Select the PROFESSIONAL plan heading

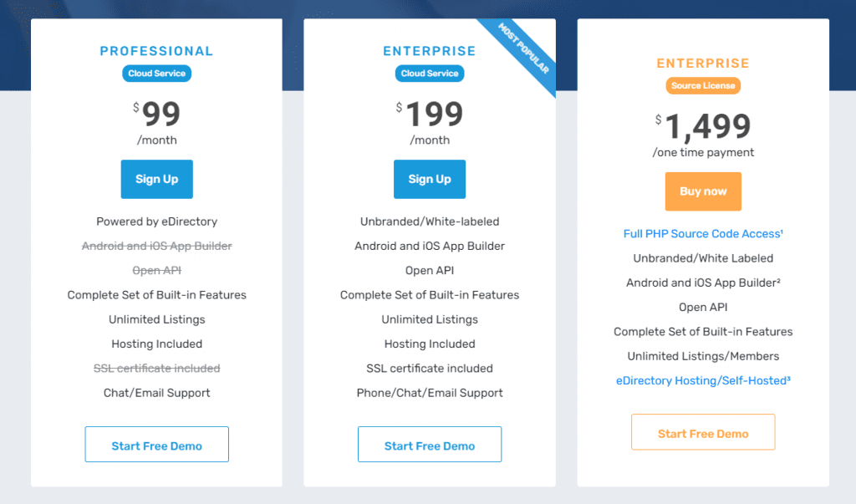click(x=156, y=51)
